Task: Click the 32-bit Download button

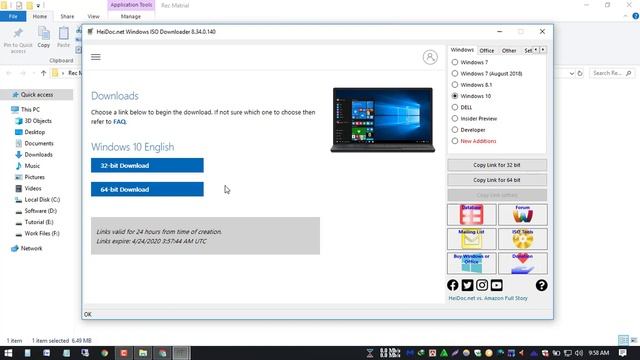Action: coord(147,165)
